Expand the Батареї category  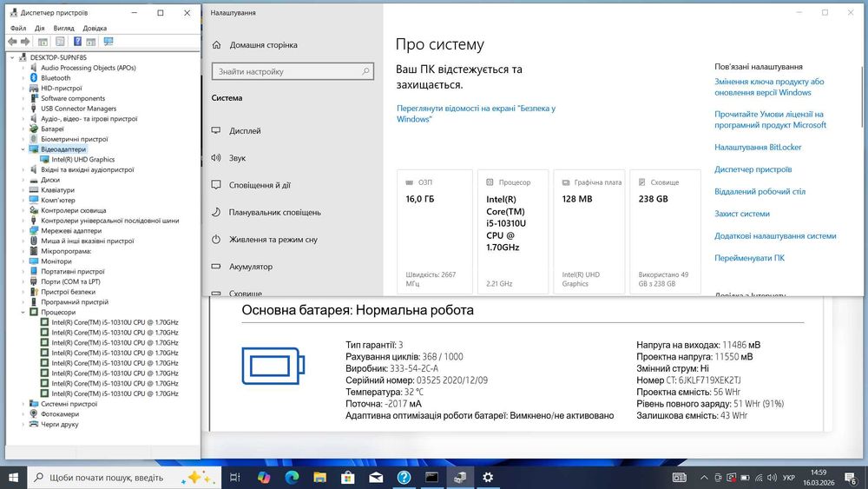(x=23, y=129)
